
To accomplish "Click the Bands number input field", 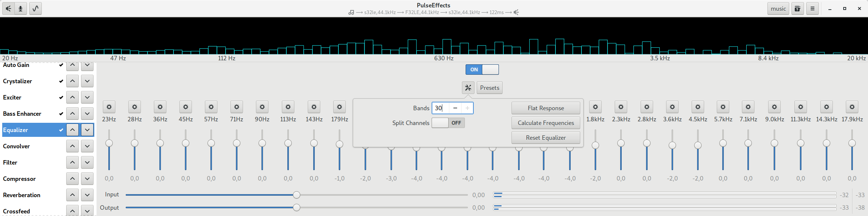I will (441, 108).
